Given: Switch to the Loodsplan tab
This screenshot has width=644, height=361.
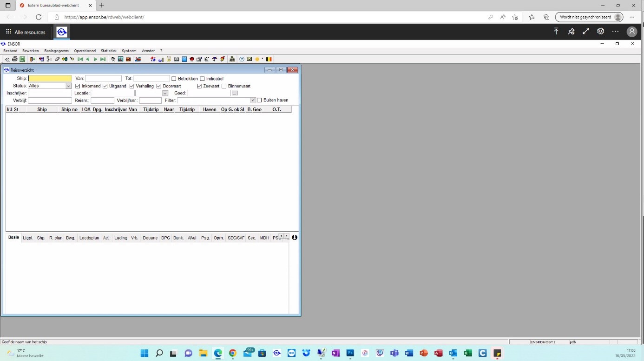Looking at the screenshot, I should click(89, 238).
